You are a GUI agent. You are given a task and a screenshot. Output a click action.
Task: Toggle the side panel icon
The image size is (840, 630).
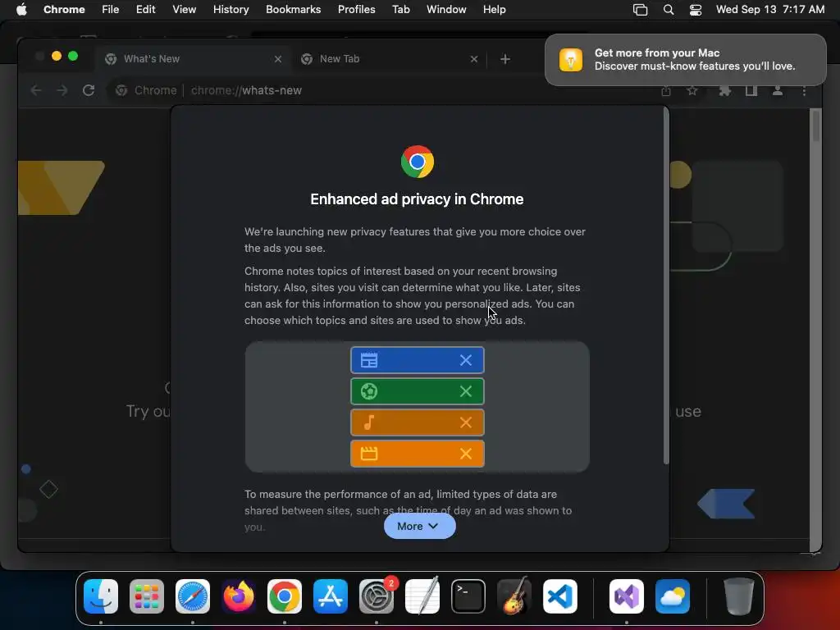pos(751,90)
